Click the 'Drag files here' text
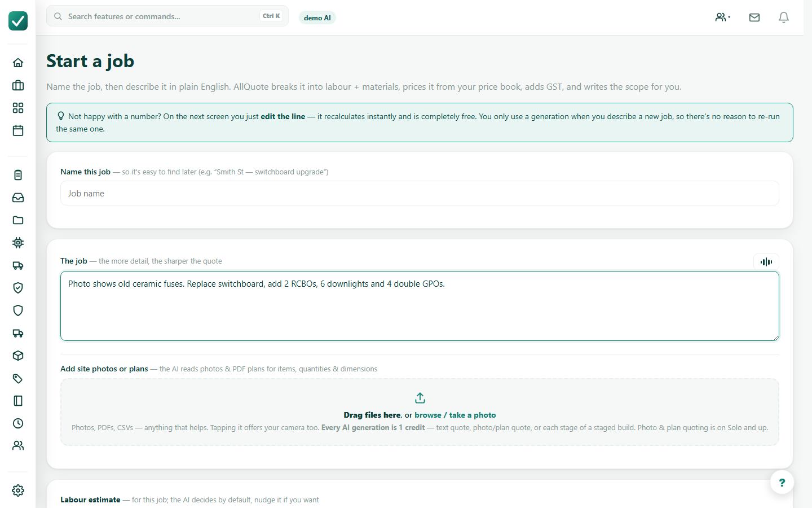This screenshot has width=812, height=508. coord(372,415)
